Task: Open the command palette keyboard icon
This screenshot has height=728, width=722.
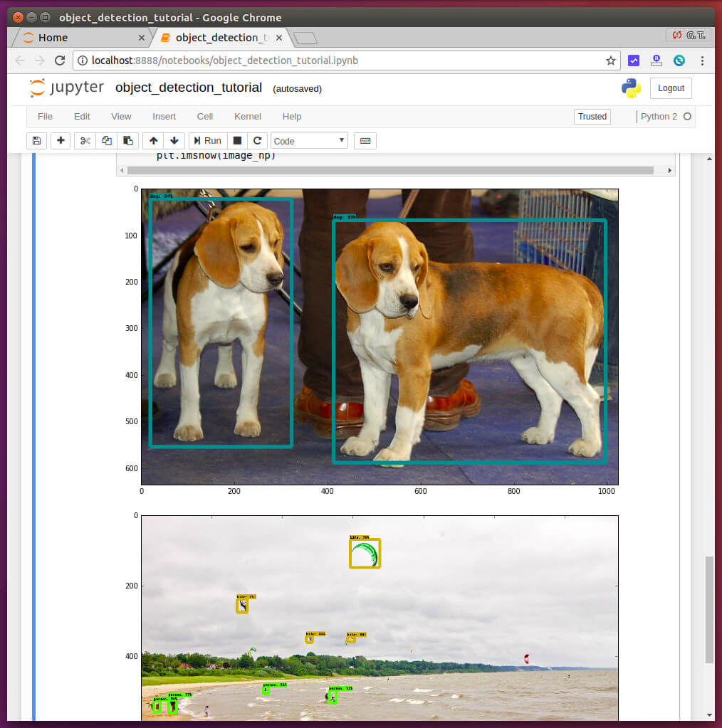Action: coord(365,141)
